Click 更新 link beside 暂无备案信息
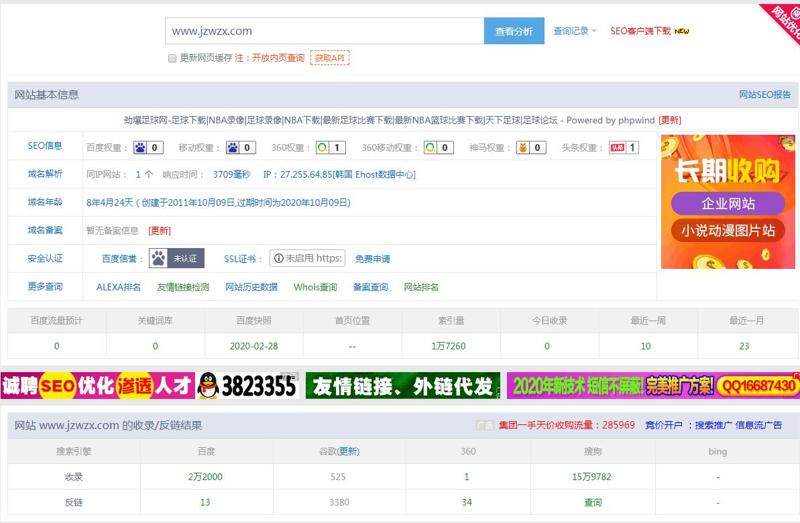The width and height of the screenshot is (800, 523). (x=159, y=231)
